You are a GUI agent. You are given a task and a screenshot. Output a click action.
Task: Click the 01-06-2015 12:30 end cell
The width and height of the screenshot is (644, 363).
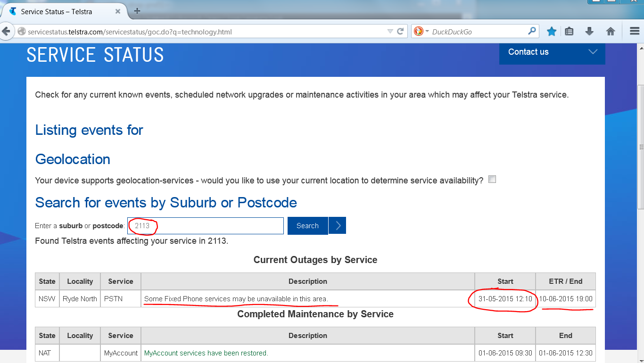[x=566, y=353]
